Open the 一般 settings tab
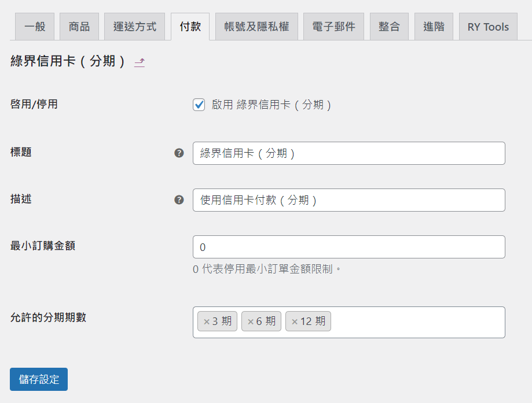 [35, 27]
